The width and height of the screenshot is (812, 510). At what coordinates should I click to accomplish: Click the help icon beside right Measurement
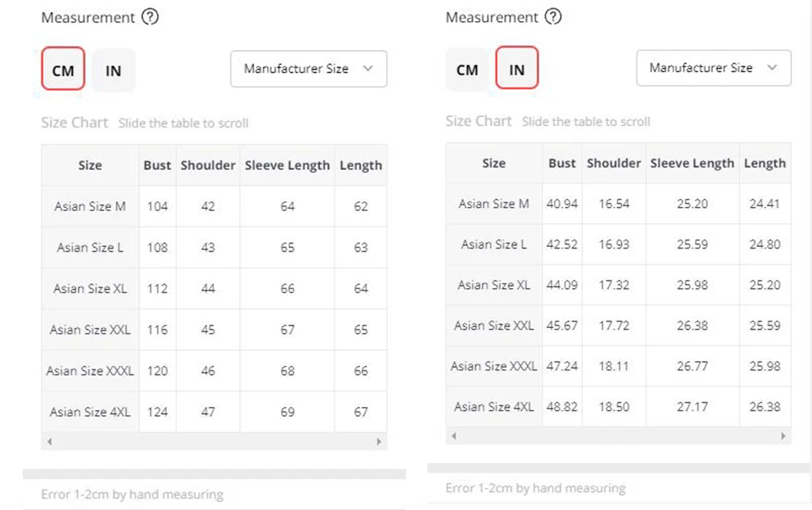[553, 17]
